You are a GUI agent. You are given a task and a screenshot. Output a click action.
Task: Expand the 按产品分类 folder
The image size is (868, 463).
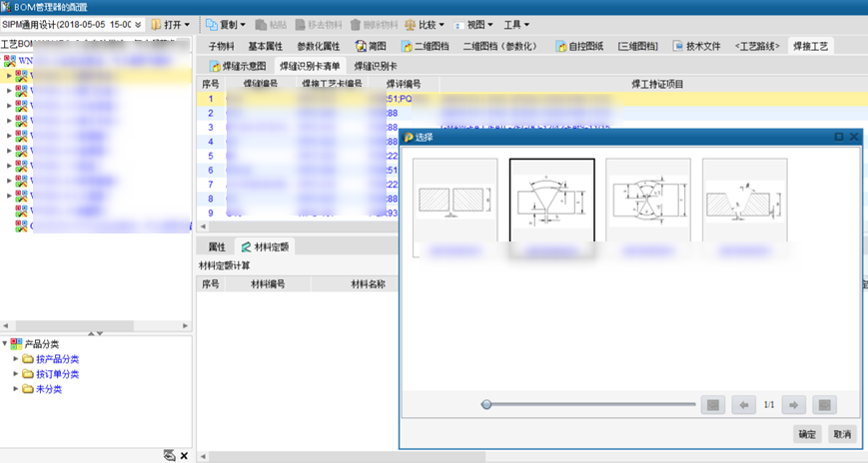[17, 359]
